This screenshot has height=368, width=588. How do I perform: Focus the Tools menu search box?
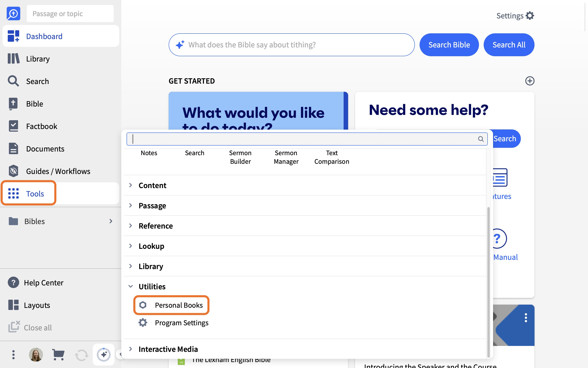(307, 139)
